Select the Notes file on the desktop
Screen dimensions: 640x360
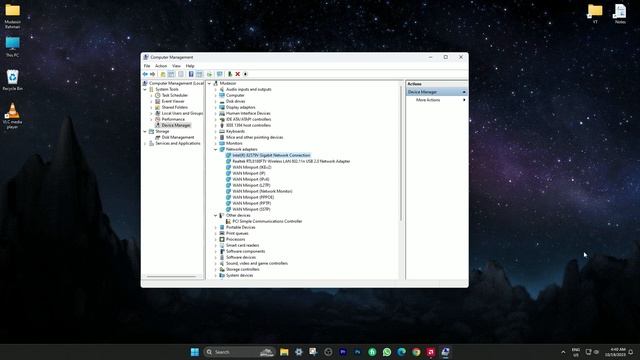point(620,13)
